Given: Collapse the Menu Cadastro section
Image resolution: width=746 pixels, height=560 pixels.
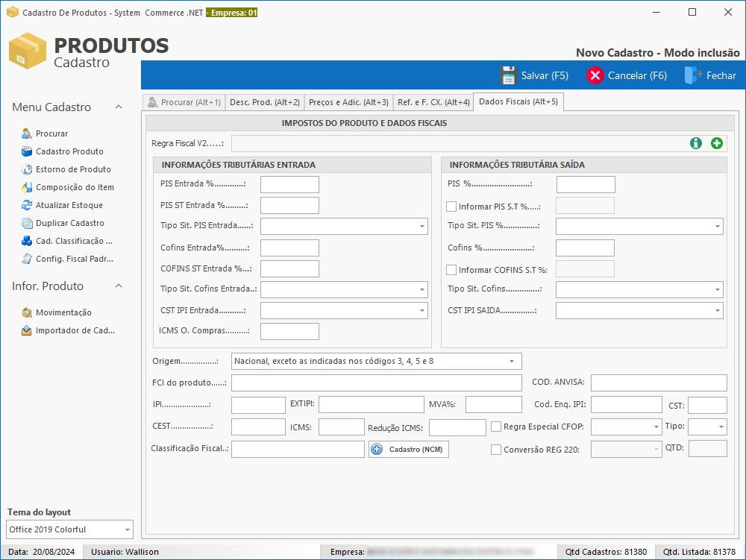Looking at the screenshot, I should click(118, 107).
